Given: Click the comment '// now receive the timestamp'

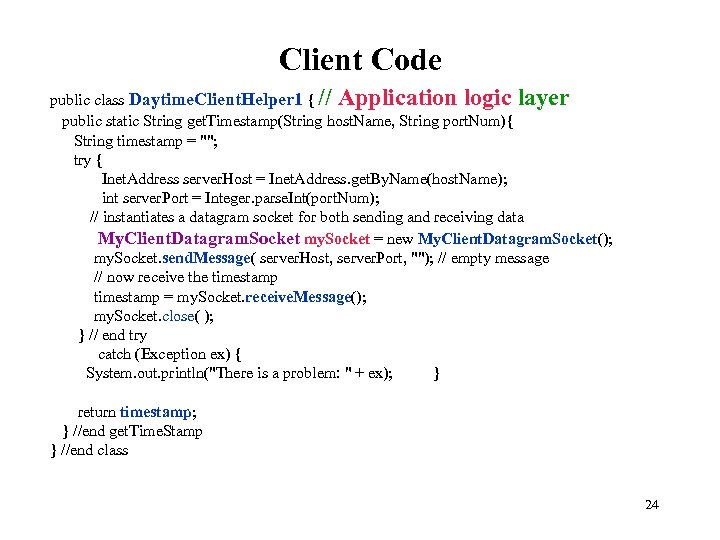Looking at the screenshot, I should tap(186, 277).
